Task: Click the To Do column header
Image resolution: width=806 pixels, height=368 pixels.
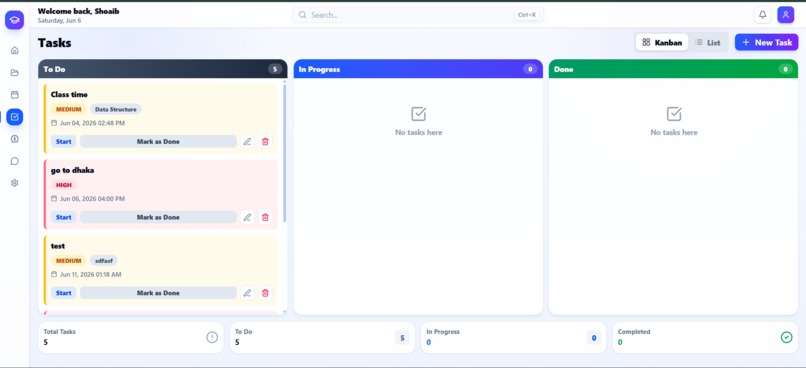Action: click(162, 69)
